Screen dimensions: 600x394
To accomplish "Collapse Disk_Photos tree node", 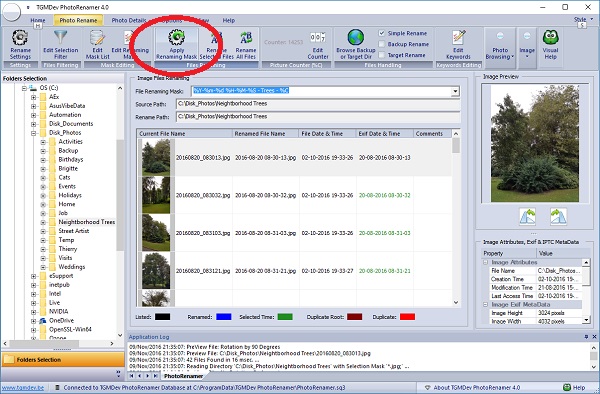I will (34, 133).
